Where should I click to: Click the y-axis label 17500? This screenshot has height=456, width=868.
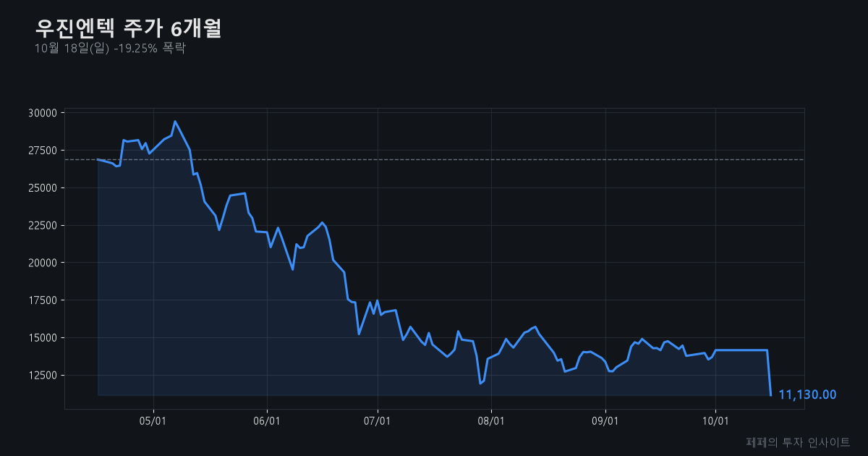point(43,300)
